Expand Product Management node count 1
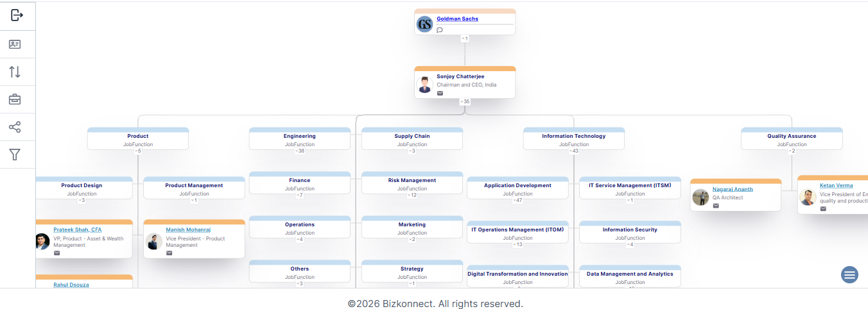This screenshot has width=868, height=309. click(x=194, y=200)
